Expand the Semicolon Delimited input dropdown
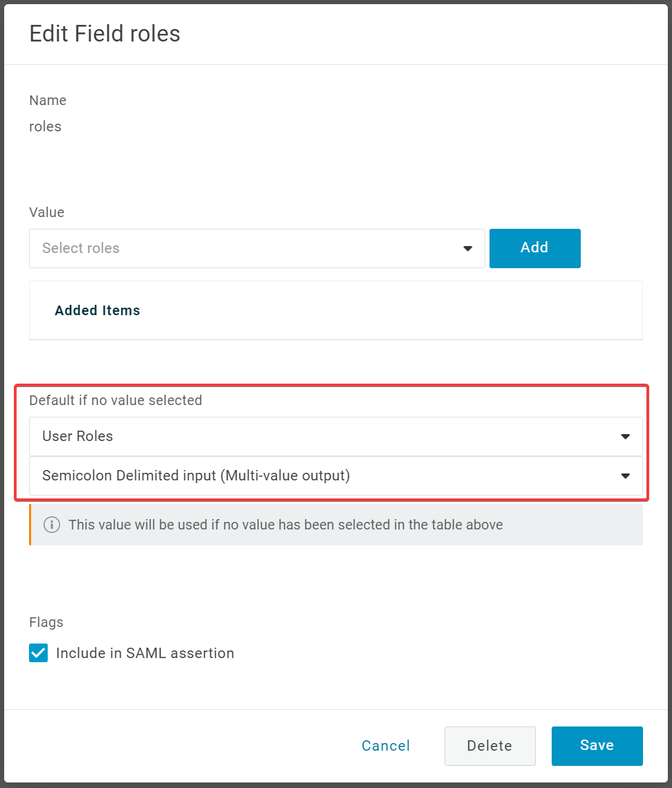This screenshot has width=672, height=788. (325, 476)
